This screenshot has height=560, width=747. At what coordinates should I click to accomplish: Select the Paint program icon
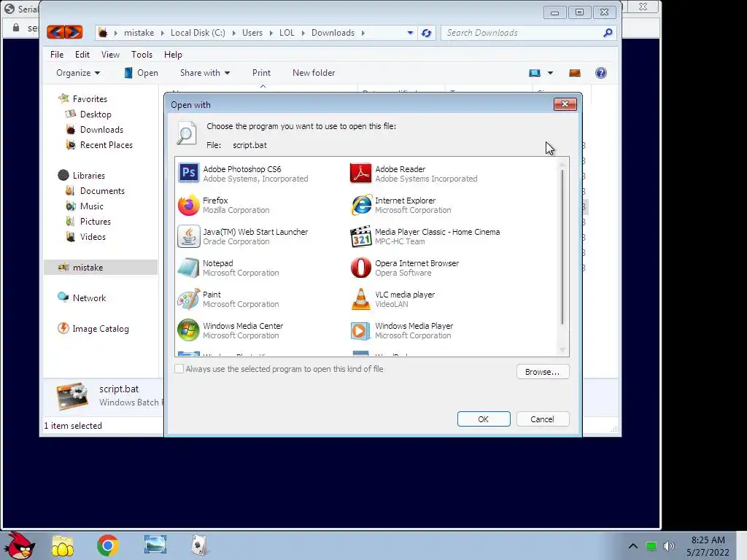coord(189,299)
